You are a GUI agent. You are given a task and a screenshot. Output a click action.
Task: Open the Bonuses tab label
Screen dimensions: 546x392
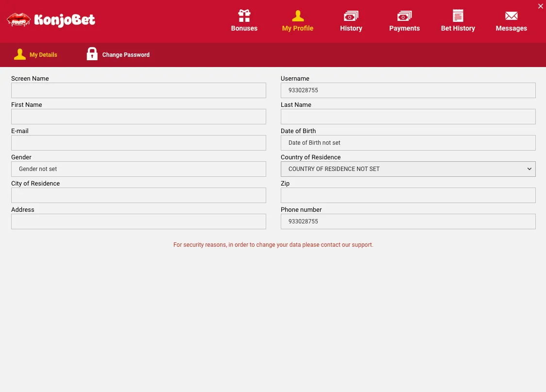(x=244, y=28)
